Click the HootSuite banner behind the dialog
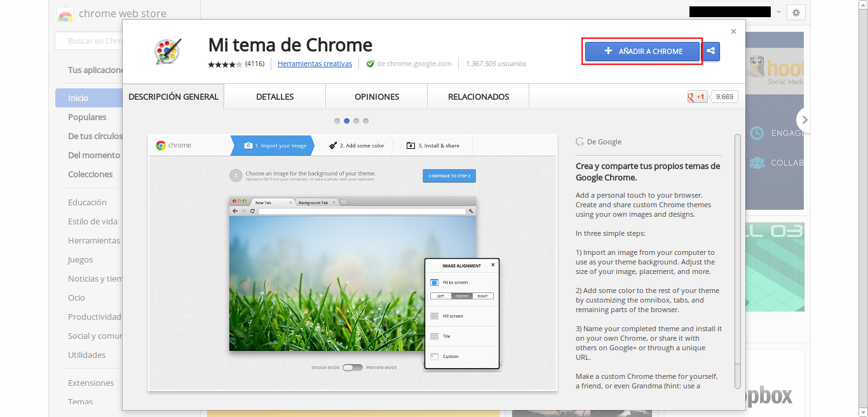This screenshot has height=417, width=868. pos(775,121)
